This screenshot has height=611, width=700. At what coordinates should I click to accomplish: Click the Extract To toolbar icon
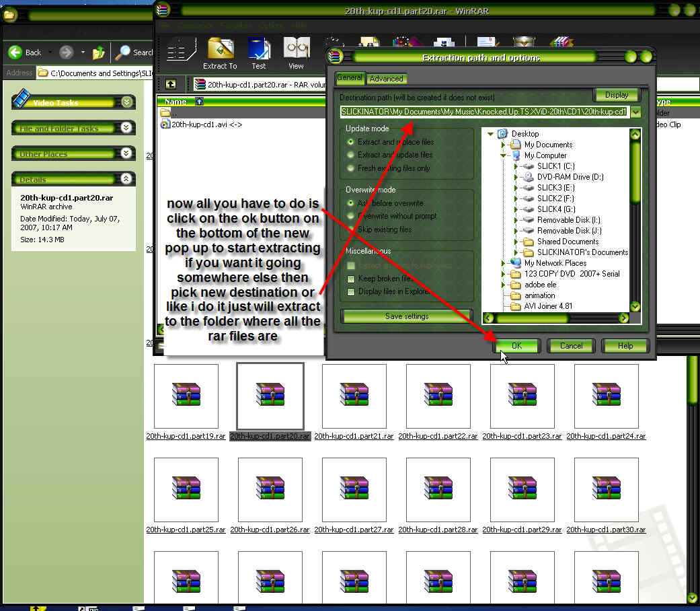tap(220, 54)
